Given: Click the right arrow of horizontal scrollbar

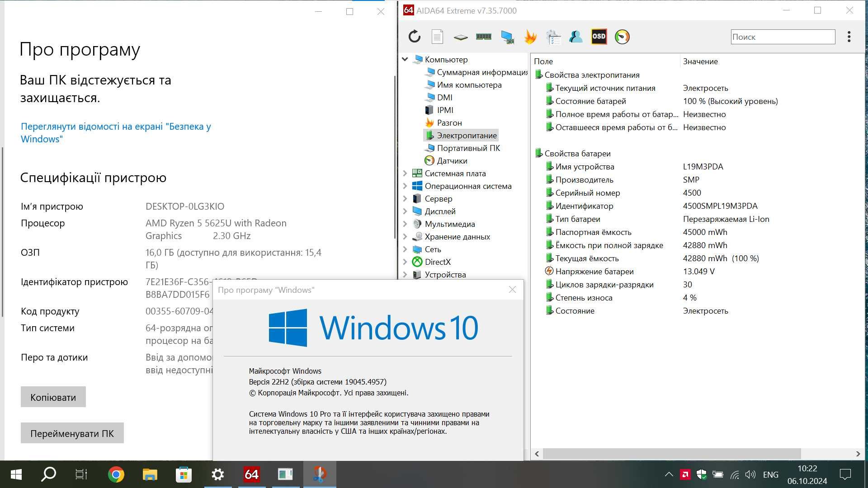Looking at the screenshot, I should [858, 454].
